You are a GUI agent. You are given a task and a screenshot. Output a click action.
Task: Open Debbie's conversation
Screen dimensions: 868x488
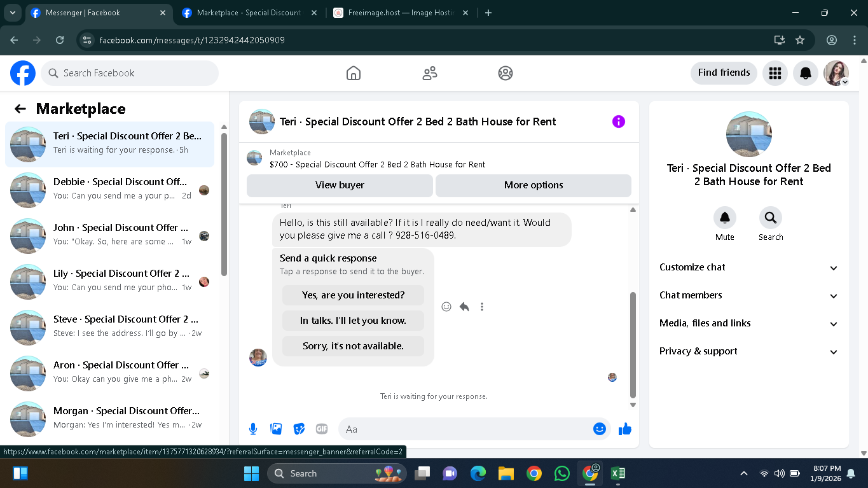pos(109,190)
